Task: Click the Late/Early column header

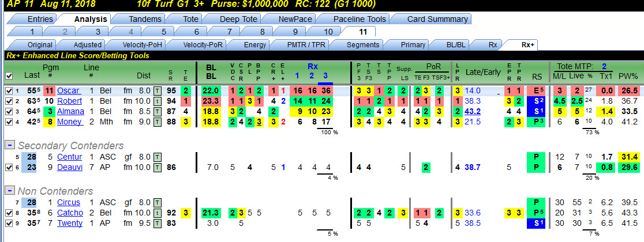Action: pyautogui.click(x=483, y=73)
